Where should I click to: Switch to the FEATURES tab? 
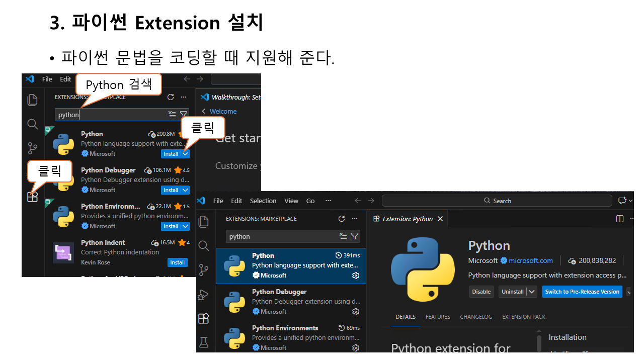[x=438, y=317]
